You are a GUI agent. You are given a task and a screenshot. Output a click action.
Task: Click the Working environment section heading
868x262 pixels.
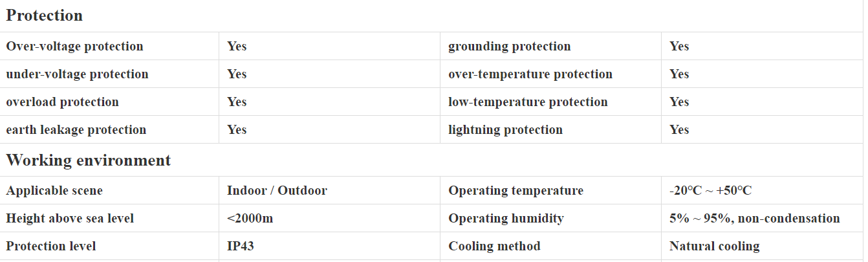(89, 160)
